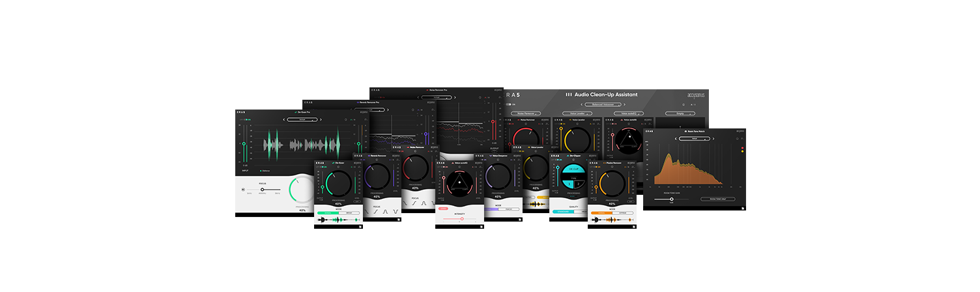Image resolution: width=980 pixels, height=292 pixels.
Task: Open the Voice autoEQ slot dropdown in Clean-Up Assistant
Action: pos(629,113)
